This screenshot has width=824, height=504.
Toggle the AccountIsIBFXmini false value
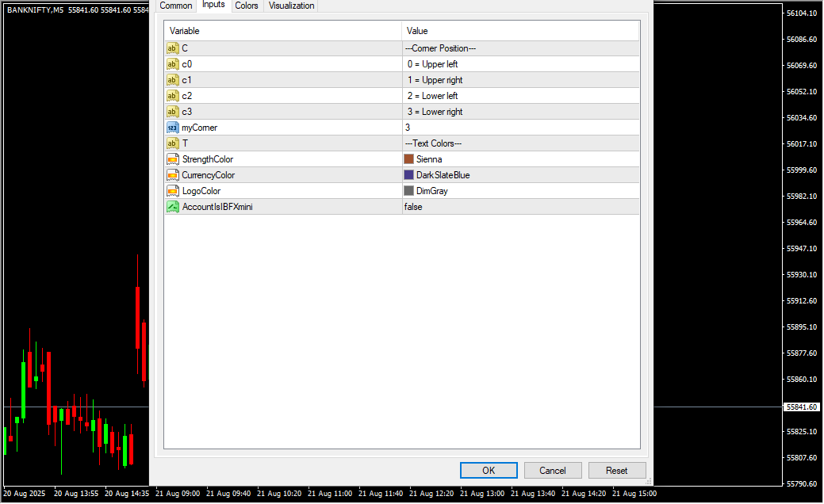tap(519, 207)
